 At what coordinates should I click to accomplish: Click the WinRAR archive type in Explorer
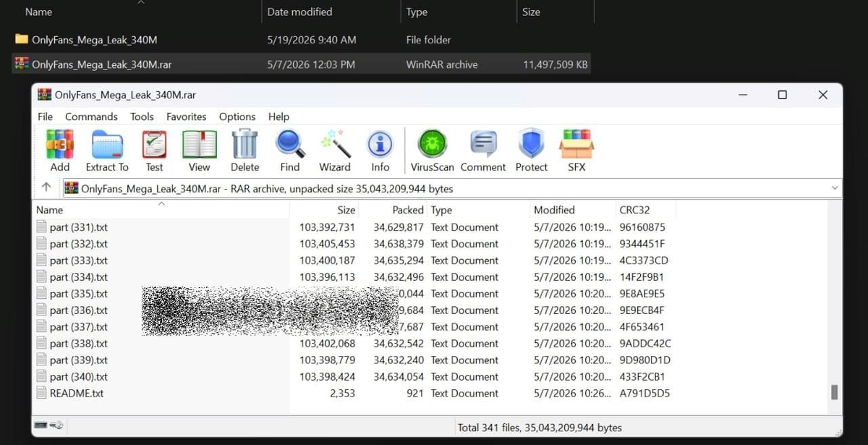coord(442,64)
